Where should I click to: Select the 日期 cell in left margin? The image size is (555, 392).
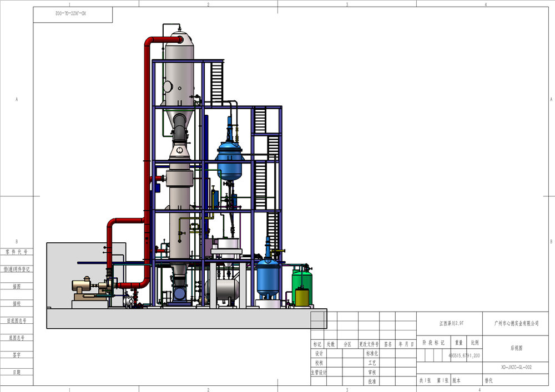click(x=16, y=371)
